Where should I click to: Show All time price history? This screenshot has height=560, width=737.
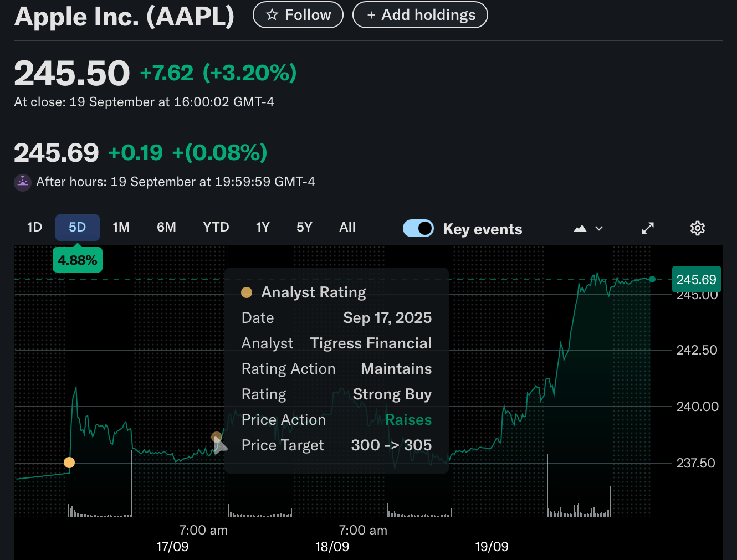pyautogui.click(x=347, y=227)
